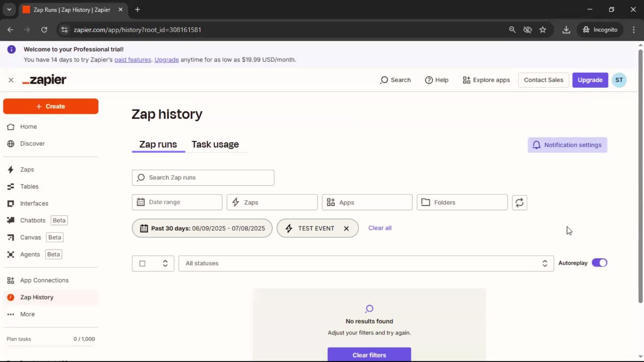
Task: Open Canvas Beta in the sidebar
Action: pyautogui.click(x=51, y=237)
